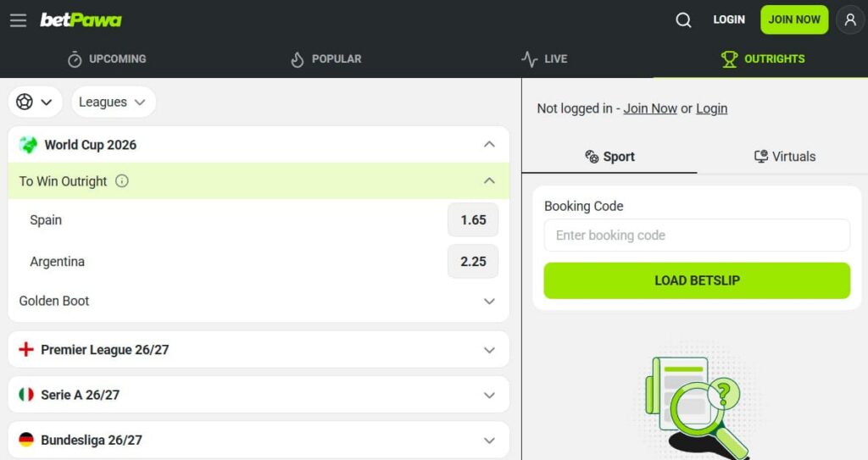Viewport: 868px width, 460px height.
Task: Click the Serie A 26/27 title
Action: point(81,396)
